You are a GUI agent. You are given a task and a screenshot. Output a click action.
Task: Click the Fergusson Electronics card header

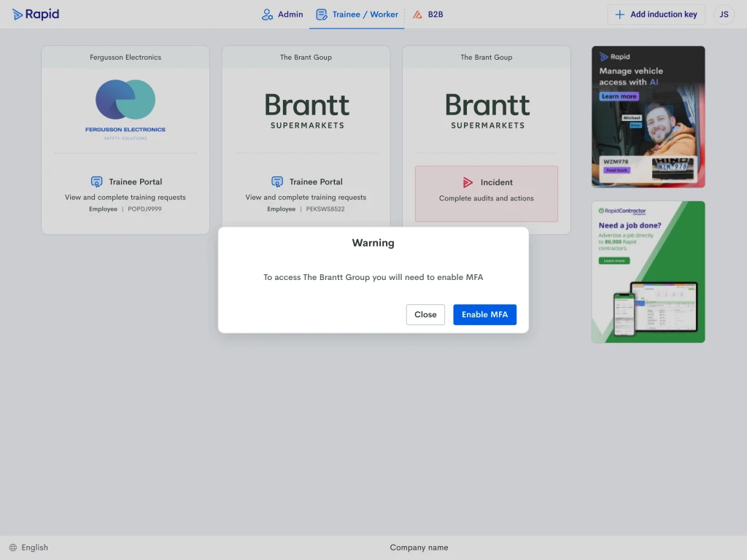[125, 57]
